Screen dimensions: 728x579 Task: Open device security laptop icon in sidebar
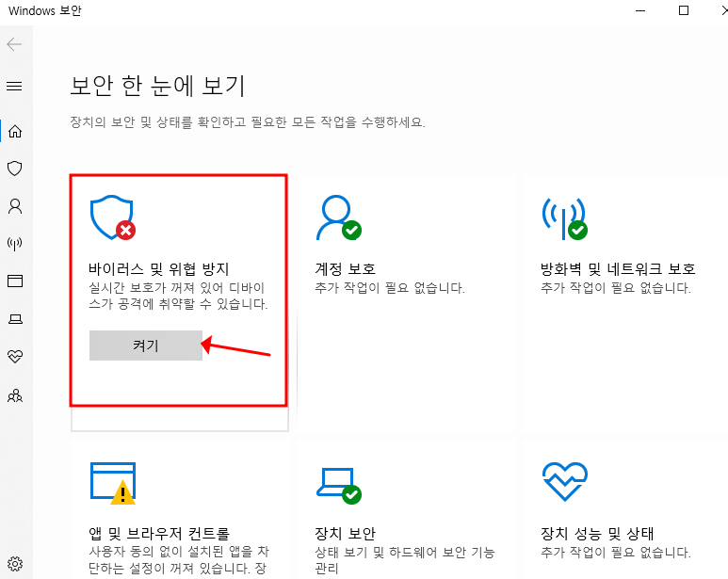point(15,319)
